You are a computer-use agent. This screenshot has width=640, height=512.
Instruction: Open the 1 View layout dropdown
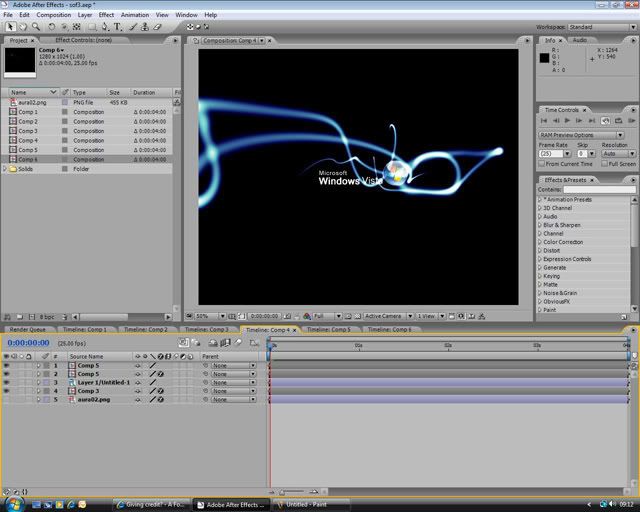431,316
